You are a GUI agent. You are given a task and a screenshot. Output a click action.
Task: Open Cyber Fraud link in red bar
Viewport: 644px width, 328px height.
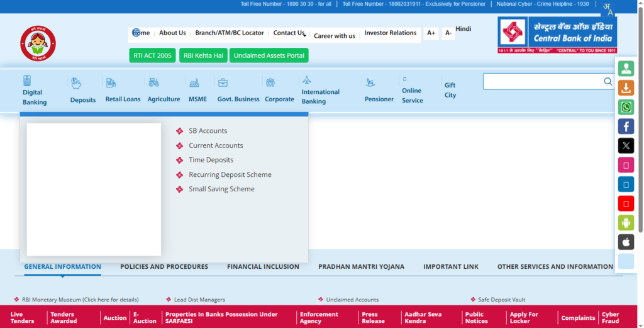pyautogui.click(x=610, y=318)
